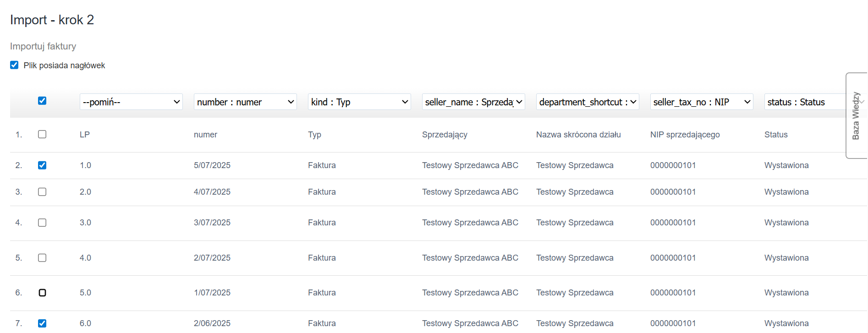Open the 'Baza Wiedzy' side tab

click(856, 115)
